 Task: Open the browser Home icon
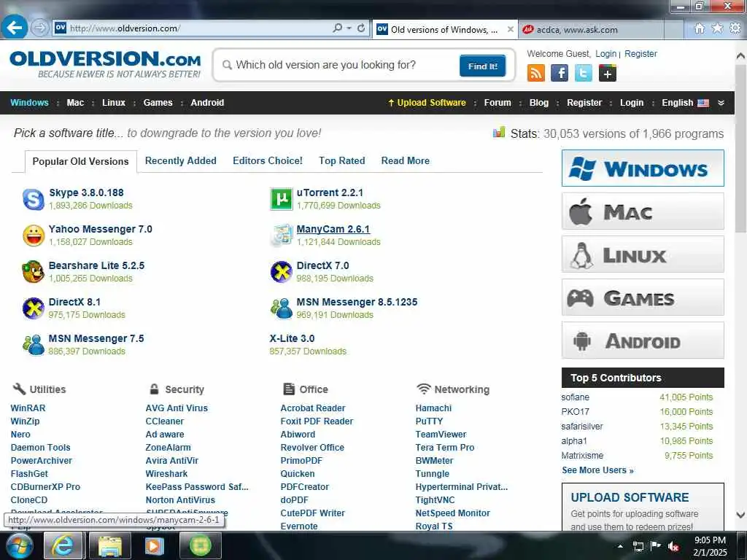(700, 28)
